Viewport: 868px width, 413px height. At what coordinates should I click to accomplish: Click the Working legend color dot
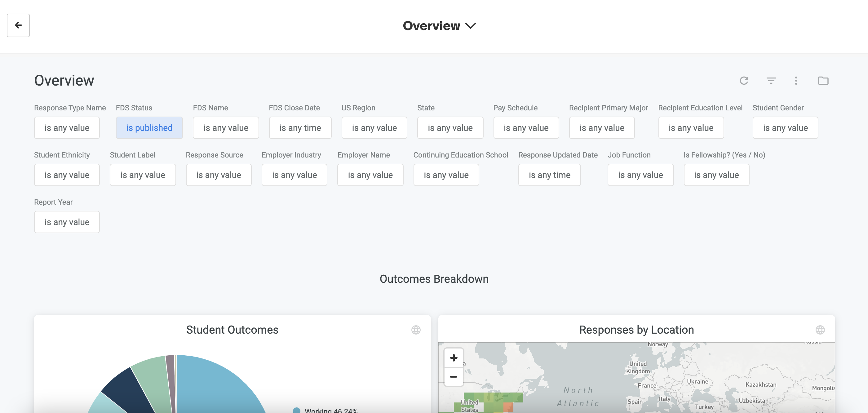click(297, 410)
